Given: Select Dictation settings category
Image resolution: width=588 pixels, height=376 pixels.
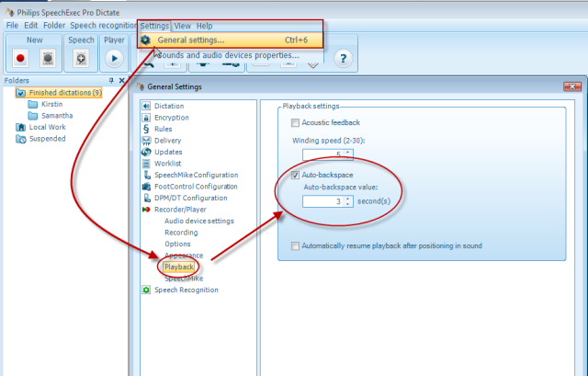Looking at the screenshot, I should [169, 107].
